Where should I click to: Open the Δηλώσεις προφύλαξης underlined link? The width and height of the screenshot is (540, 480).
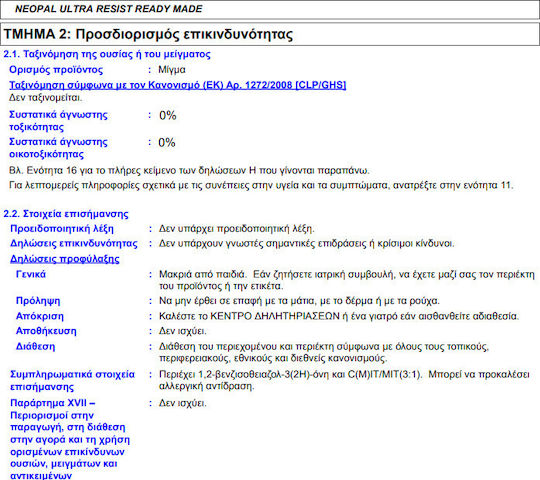coord(65,259)
